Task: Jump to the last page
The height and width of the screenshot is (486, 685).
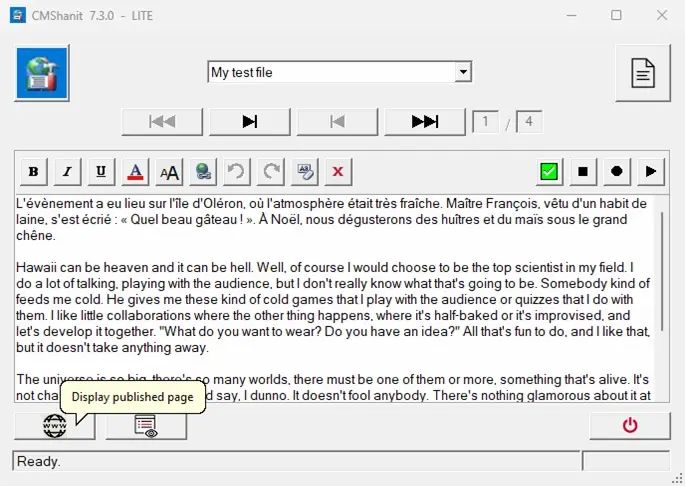Action: (425, 122)
